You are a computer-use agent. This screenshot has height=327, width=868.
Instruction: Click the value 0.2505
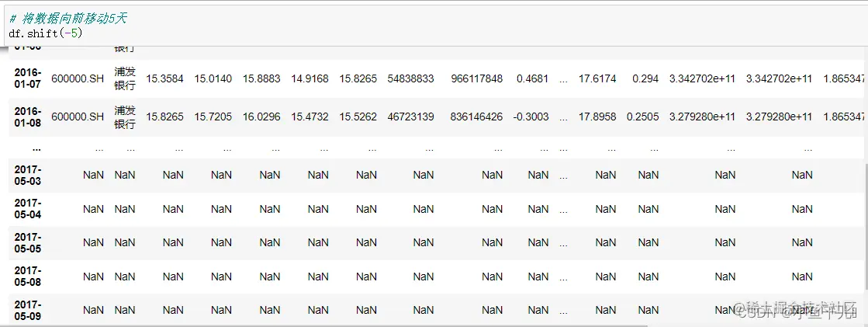coord(643,117)
